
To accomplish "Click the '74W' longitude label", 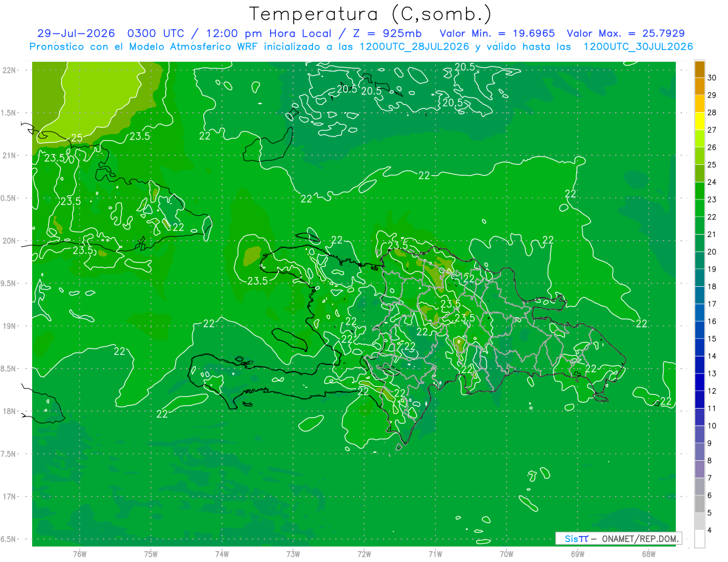I will [222, 553].
